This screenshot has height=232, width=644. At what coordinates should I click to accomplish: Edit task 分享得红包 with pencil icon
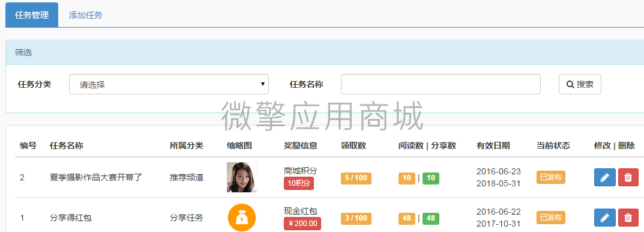[x=604, y=218]
